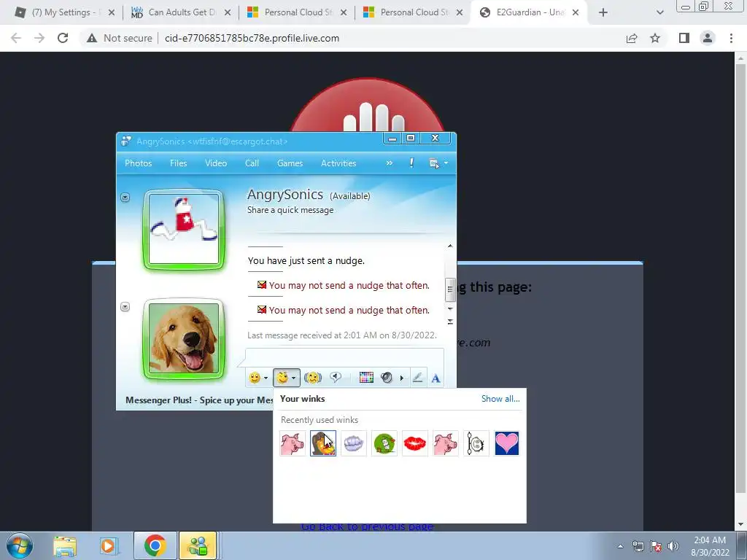Viewport: 747px width, 560px height.
Task: Start a Video call in Messenger
Action: [216, 163]
